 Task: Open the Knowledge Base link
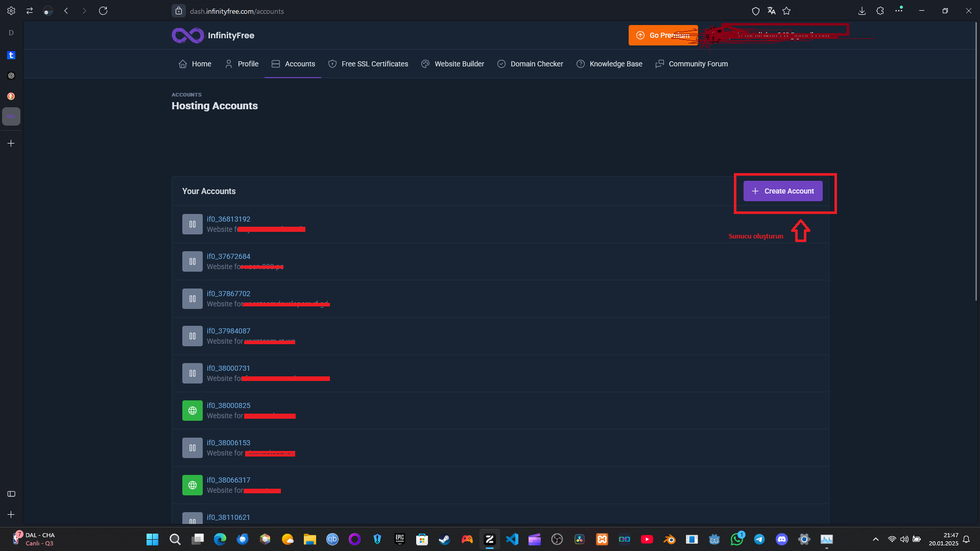tap(609, 64)
